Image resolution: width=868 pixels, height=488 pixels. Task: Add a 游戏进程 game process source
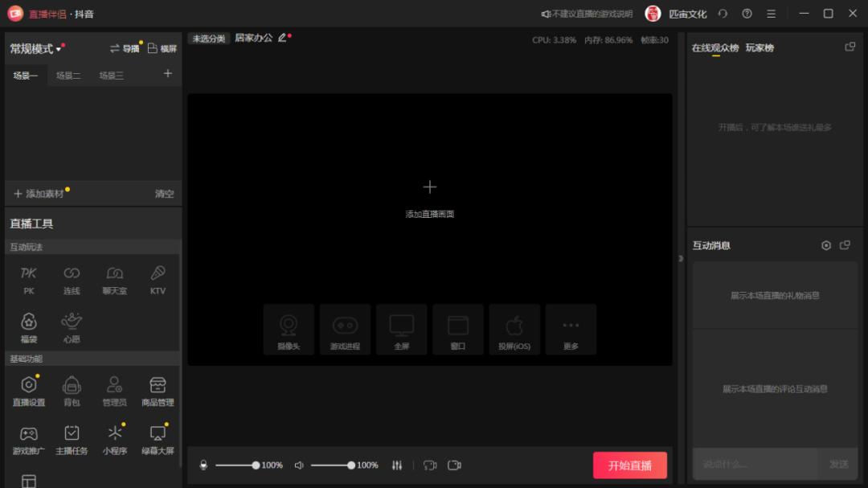click(x=345, y=329)
